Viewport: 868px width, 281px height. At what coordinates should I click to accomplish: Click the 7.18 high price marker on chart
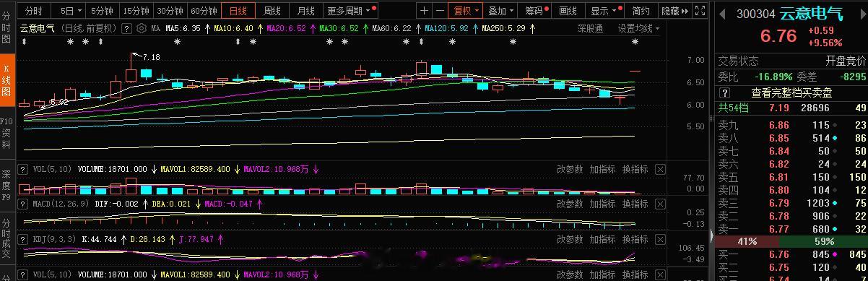tap(151, 56)
